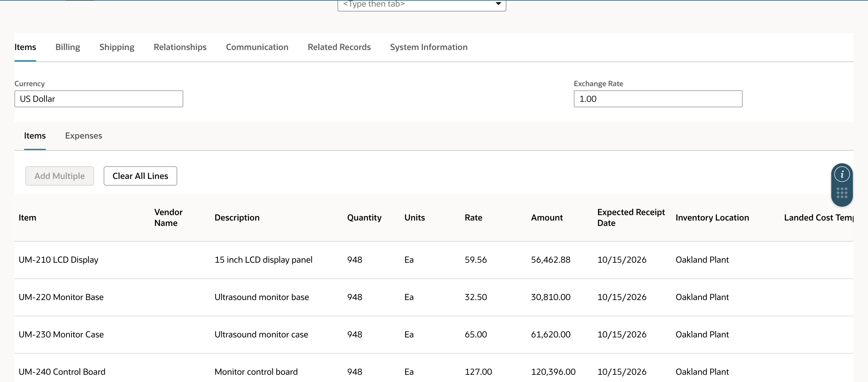Click the Amount column header
Screen dimensions: 868x382
[546, 218]
